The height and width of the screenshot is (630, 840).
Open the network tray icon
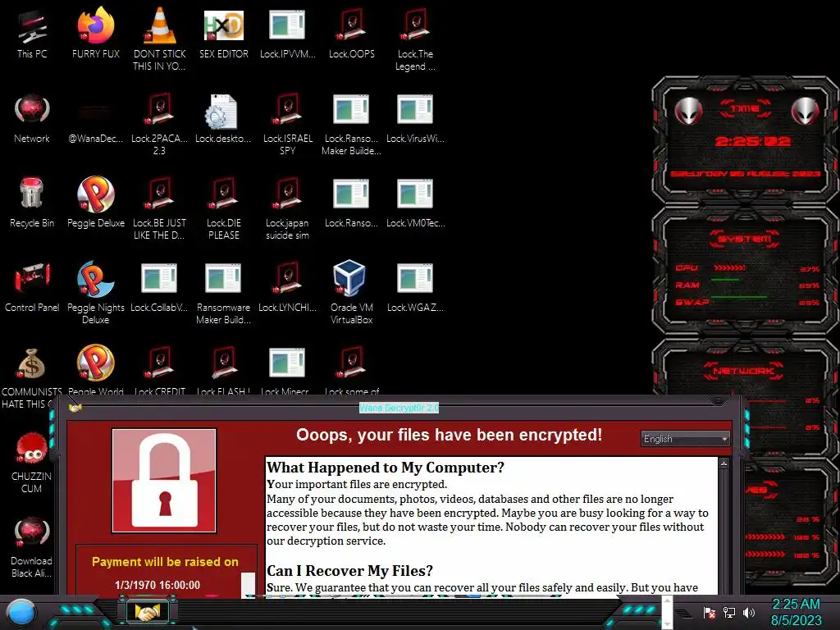tap(729, 612)
